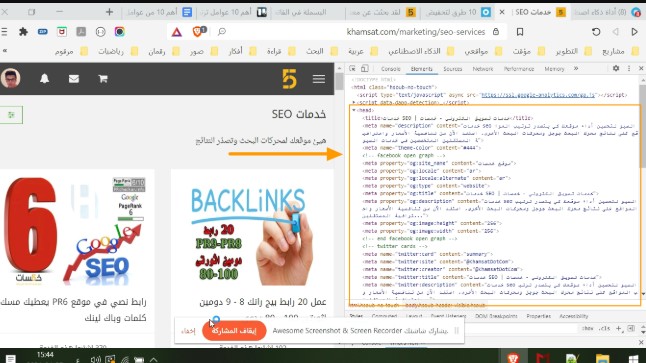
Task: Open the Google SEO PR6 service thumbnail
Action: click(74, 231)
